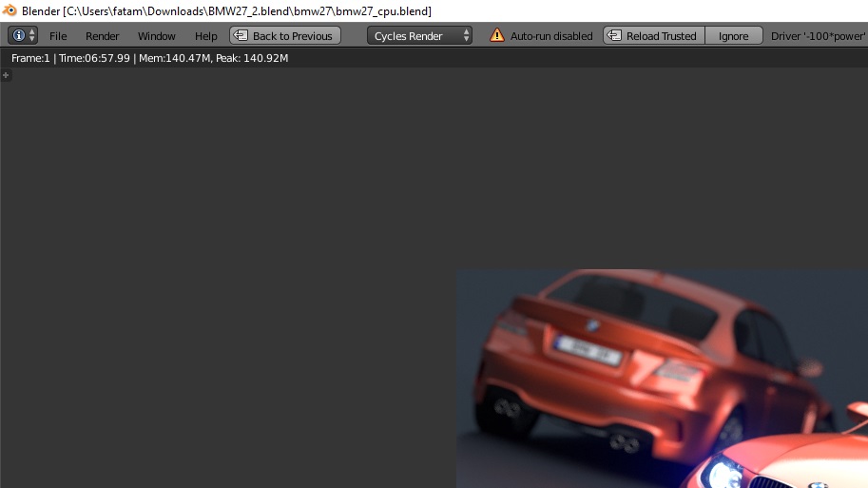Click the Driver '-100*power' message text
Image resolution: width=868 pixels, height=488 pixels.
[x=819, y=36]
